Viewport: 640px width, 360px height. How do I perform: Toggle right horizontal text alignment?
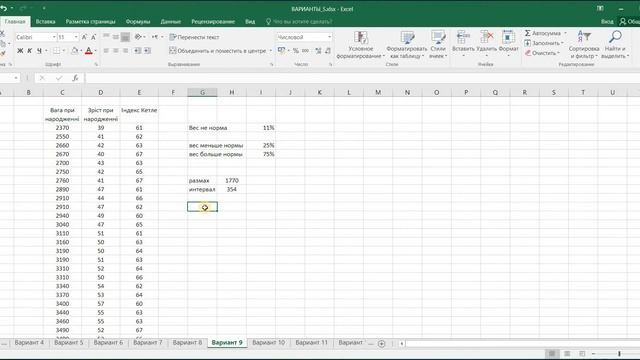125,51
